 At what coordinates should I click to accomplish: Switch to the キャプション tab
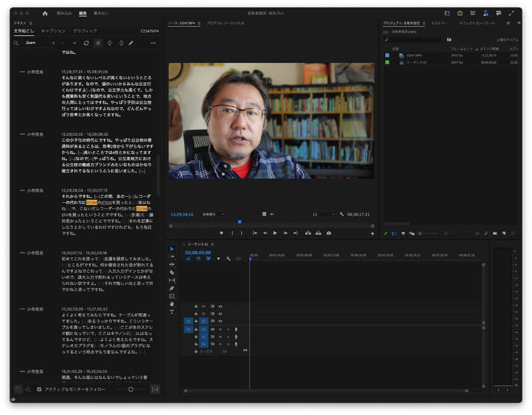point(54,31)
